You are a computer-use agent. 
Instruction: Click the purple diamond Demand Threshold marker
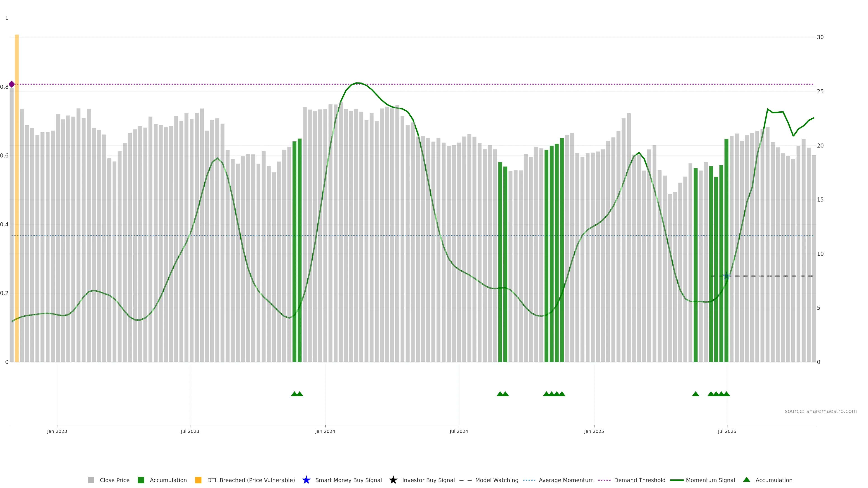(12, 84)
